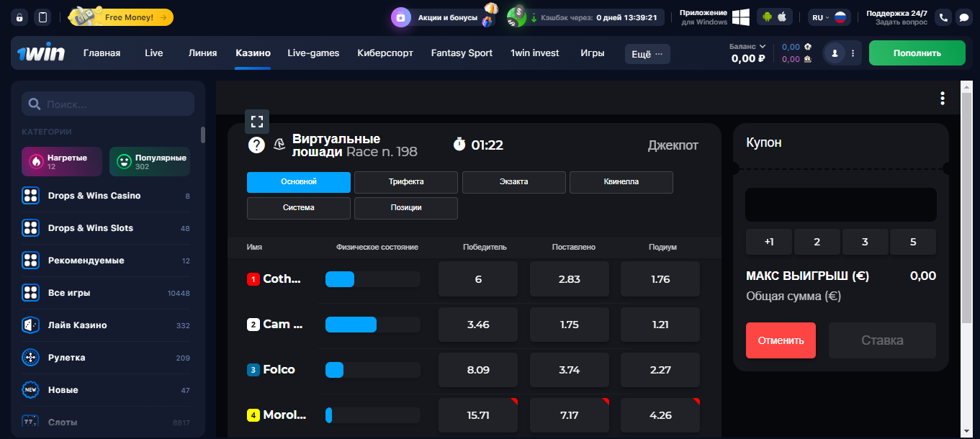Switch to the Квинелла tab
The width and height of the screenshot is (980, 439).
[x=621, y=182]
